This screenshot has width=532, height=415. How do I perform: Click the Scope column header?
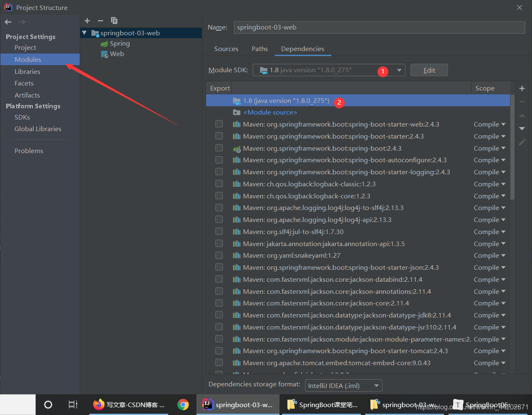[x=485, y=88]
